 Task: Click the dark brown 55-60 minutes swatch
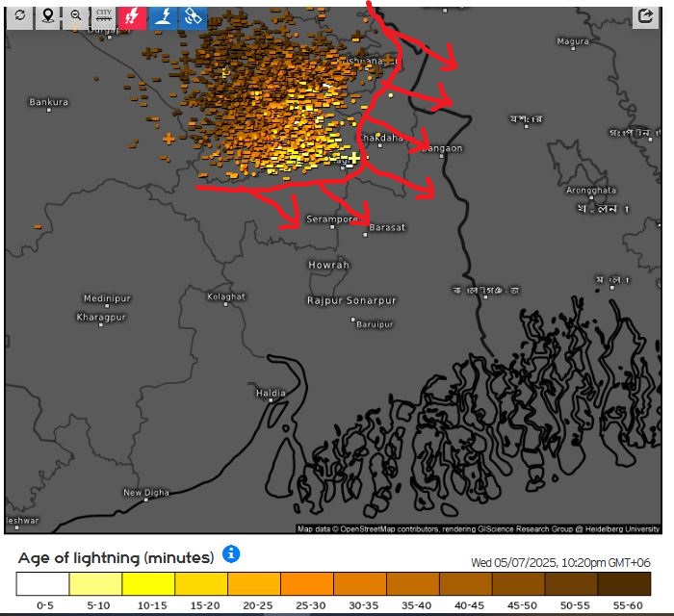coord(624,584)
